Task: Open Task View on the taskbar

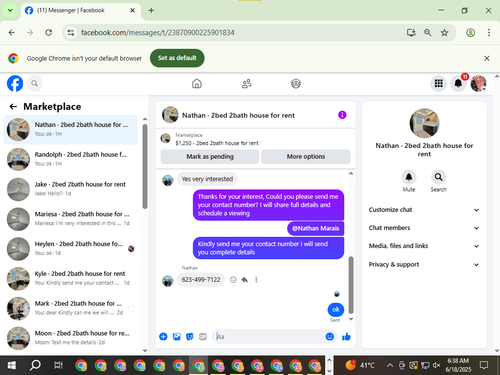Action: point(58,366)
